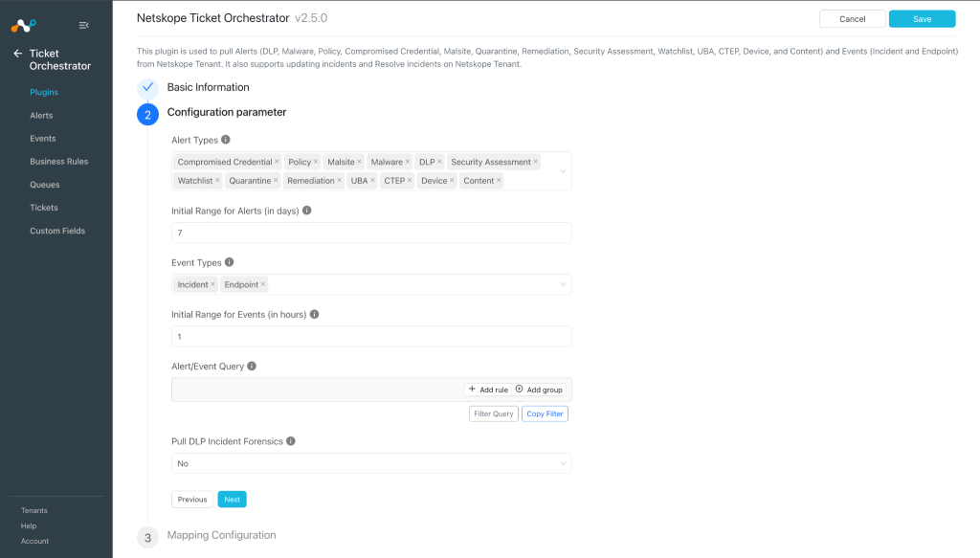Show info tooltip for Alert Types
The height and width of the screenshot is (558, 980).
(226, 140)
